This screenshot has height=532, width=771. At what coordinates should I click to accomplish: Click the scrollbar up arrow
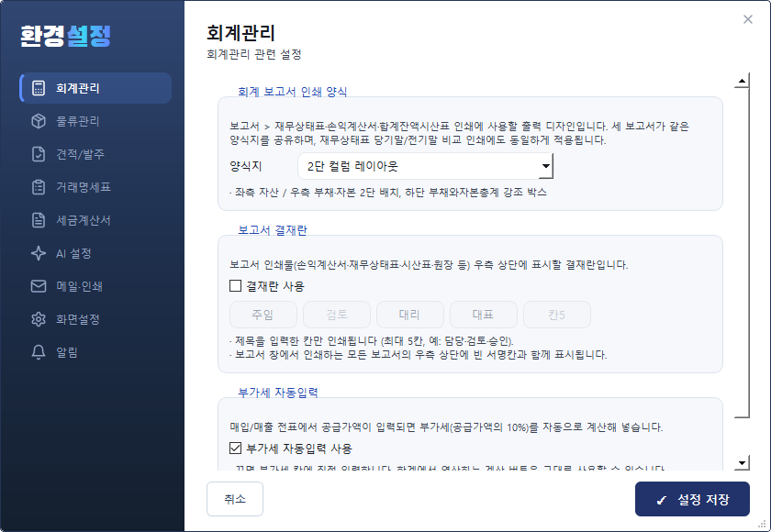click(742, 81)
